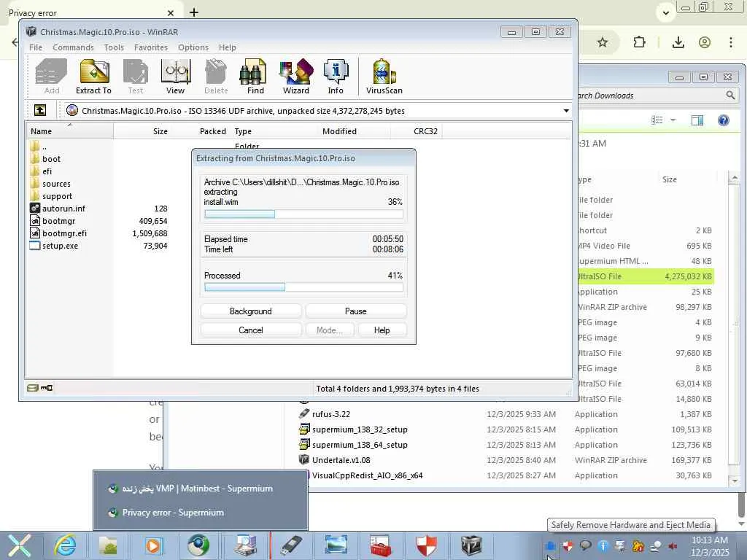Select the efi folder

tap(41, 171)
